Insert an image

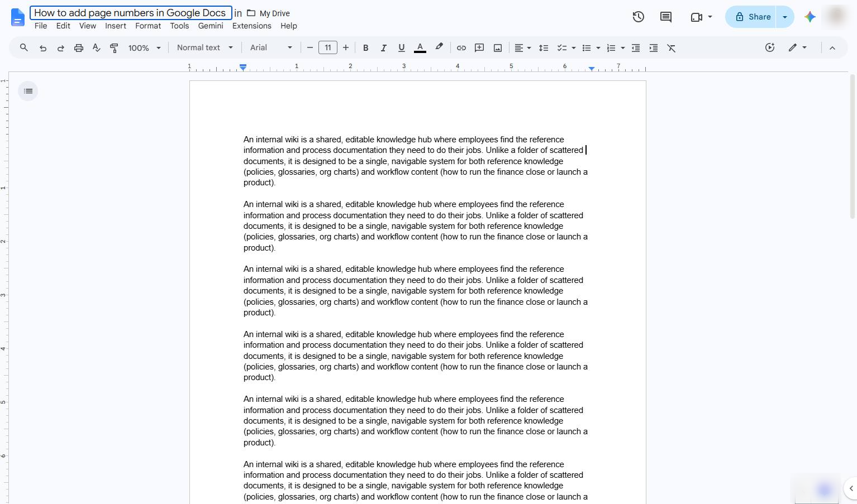(497, 48)
